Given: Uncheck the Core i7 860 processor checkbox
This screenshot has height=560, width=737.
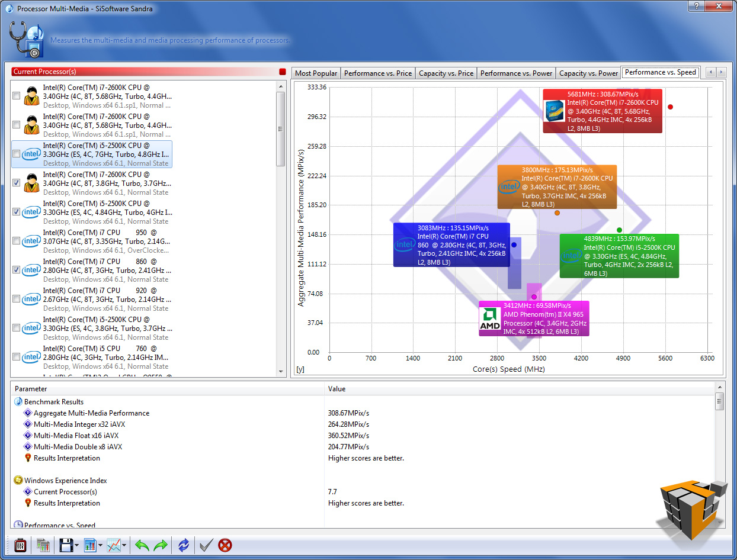Looking at the screenshot, I should [x=16, y=270].
